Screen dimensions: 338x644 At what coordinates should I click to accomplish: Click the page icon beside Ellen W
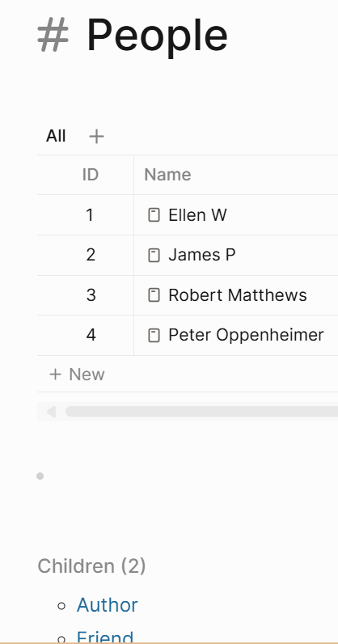[x=154, y=215]
